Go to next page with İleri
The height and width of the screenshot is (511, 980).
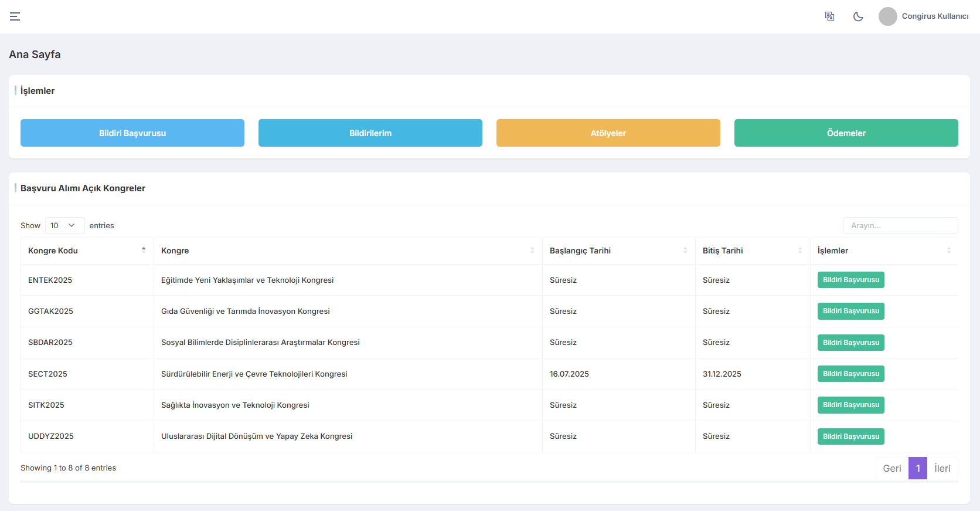942,468
